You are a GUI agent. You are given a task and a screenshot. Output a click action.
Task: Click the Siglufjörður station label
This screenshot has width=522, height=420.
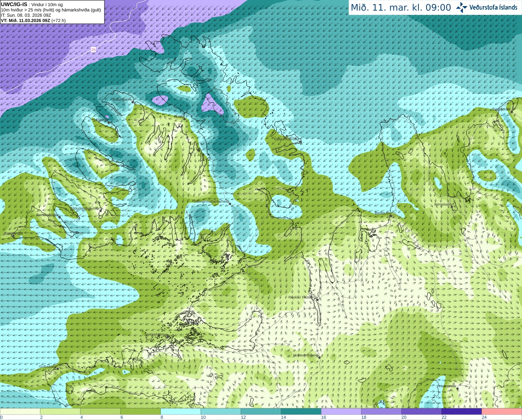(x=501, y=109)
